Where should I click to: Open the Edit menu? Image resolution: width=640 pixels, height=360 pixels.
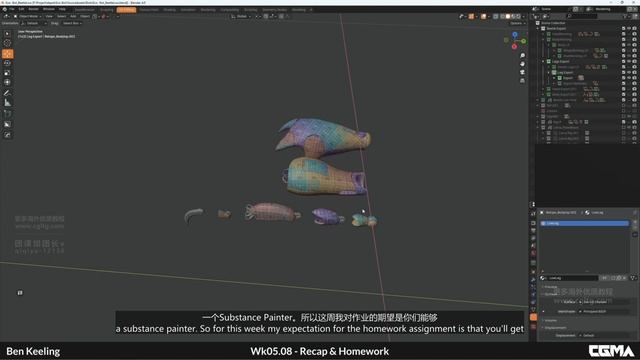tap(21, 9)
